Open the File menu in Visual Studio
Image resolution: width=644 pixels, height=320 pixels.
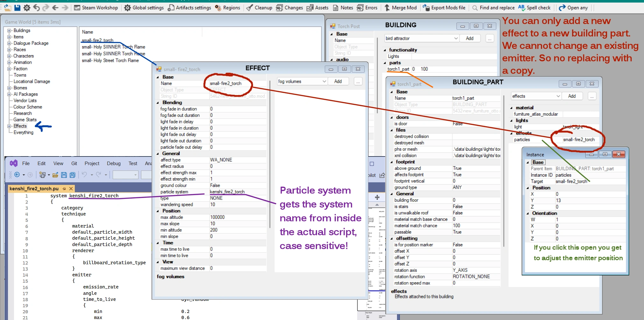click(x=26, y=164)
